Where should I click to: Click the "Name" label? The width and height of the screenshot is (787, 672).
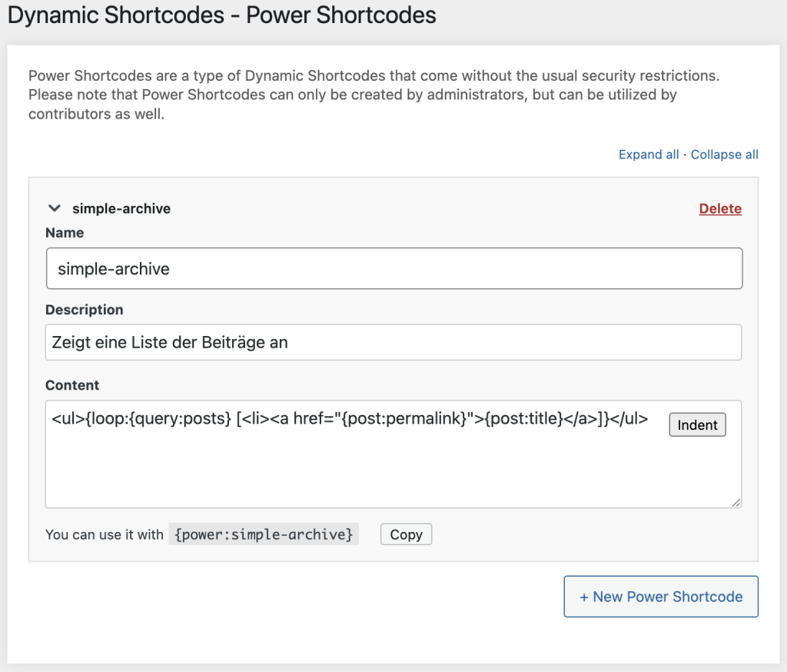[64, 232]
